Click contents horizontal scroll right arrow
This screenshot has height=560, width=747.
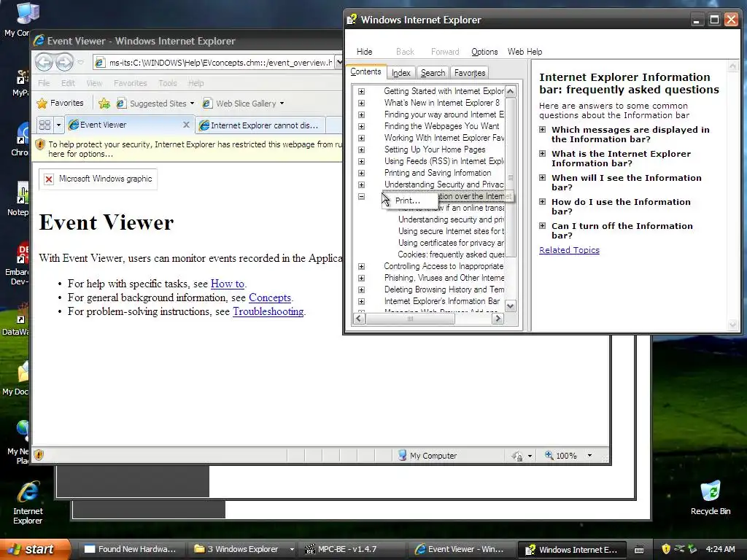click(498, 319)
